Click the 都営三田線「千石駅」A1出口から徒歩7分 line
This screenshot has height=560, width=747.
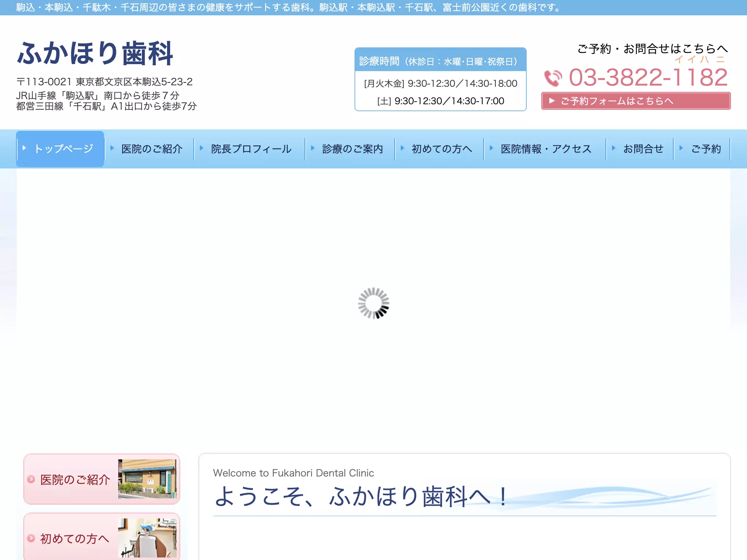coord(107,106)
